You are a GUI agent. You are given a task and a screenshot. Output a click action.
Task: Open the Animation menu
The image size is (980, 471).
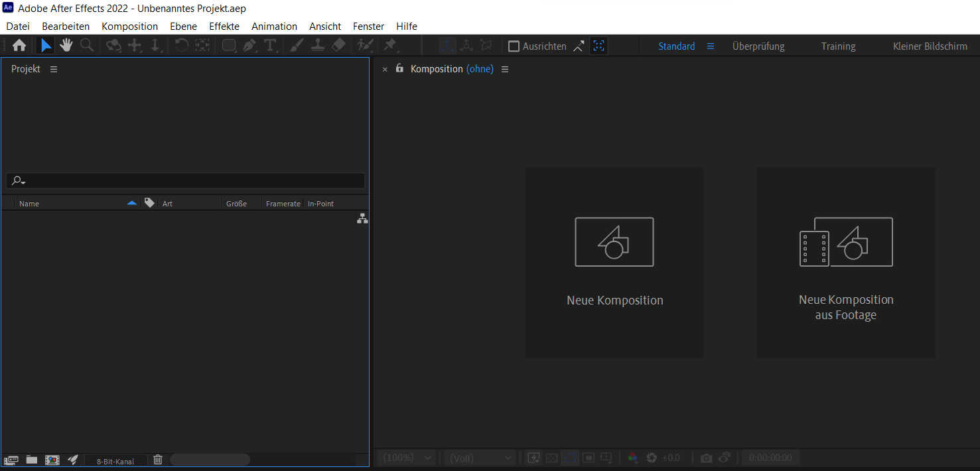pos(274,27)
